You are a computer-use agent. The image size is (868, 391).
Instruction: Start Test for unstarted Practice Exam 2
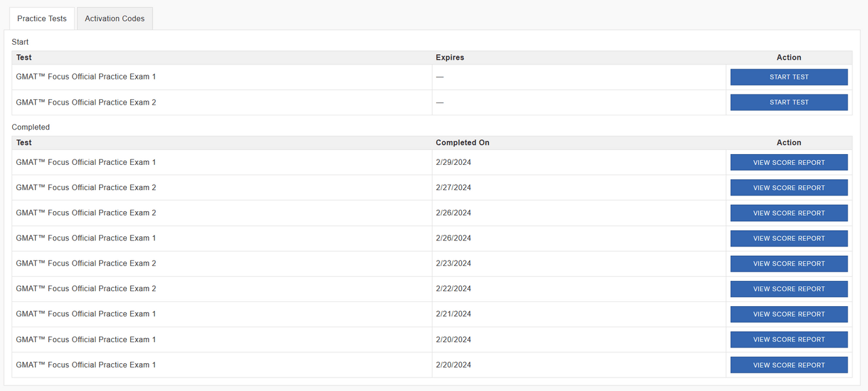pyautogui.click(x=789, y=103)
